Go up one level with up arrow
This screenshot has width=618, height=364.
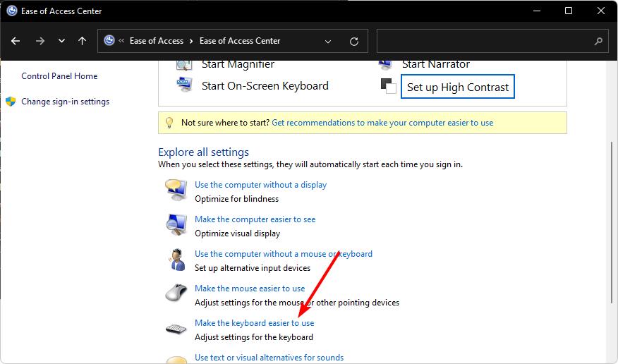[x=82, y=41]
